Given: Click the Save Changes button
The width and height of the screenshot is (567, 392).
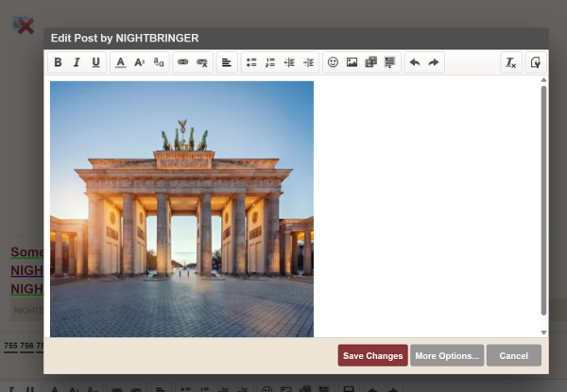Looking at the screenshot, I should (372, 355).
